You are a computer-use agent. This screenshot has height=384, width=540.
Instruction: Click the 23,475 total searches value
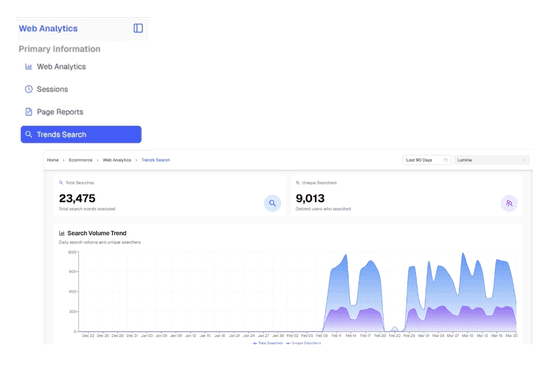pos(77,198)
